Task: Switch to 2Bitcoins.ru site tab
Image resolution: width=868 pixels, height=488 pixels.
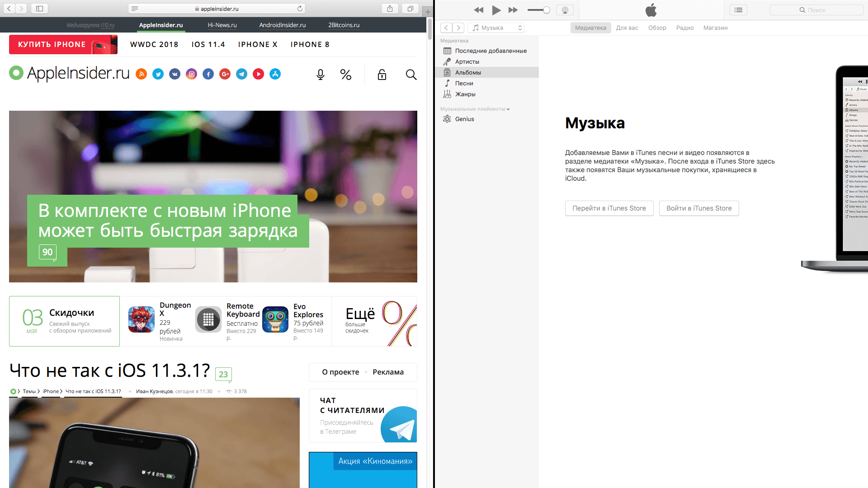Action: pyautogui.click(x=344, y=25)
